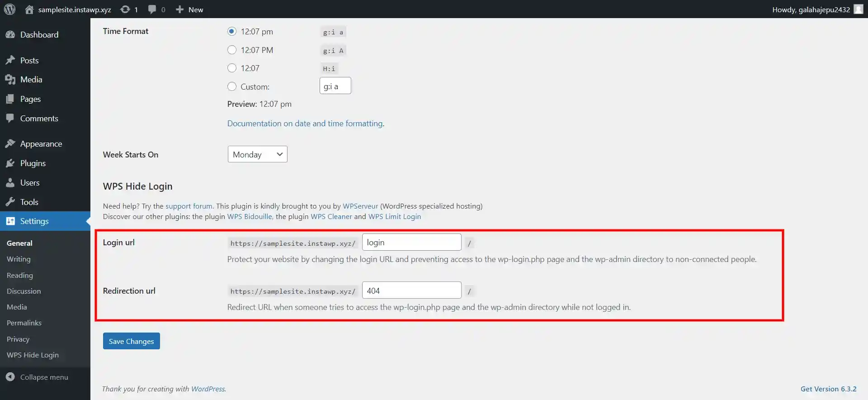The image size is (868, 400).
Task: Click the Collapse menu label
Action: tap(44, 377)
